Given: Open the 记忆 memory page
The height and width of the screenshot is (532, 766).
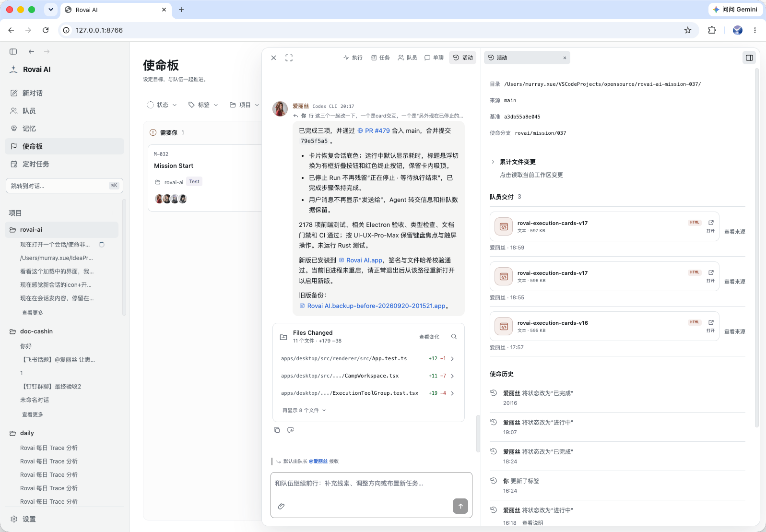Looking at the screenshot, I should pos(65,129).
